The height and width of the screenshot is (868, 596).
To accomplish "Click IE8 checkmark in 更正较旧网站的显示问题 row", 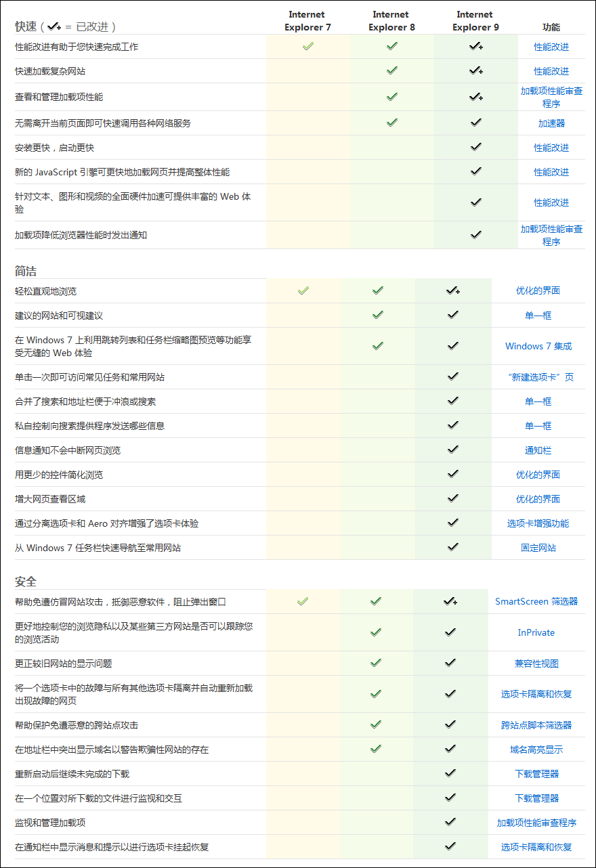I will pyautogui.click(x=376, y=663).
